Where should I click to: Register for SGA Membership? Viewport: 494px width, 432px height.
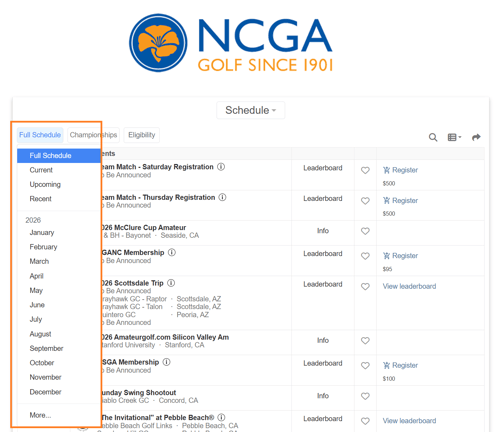coord(400,365)
